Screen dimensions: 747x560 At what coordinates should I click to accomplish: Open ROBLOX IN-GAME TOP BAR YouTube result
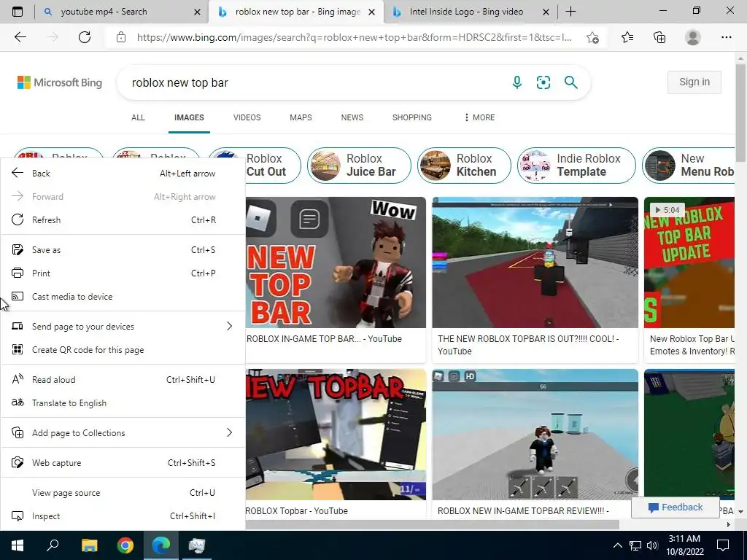[x=324, y=339]
